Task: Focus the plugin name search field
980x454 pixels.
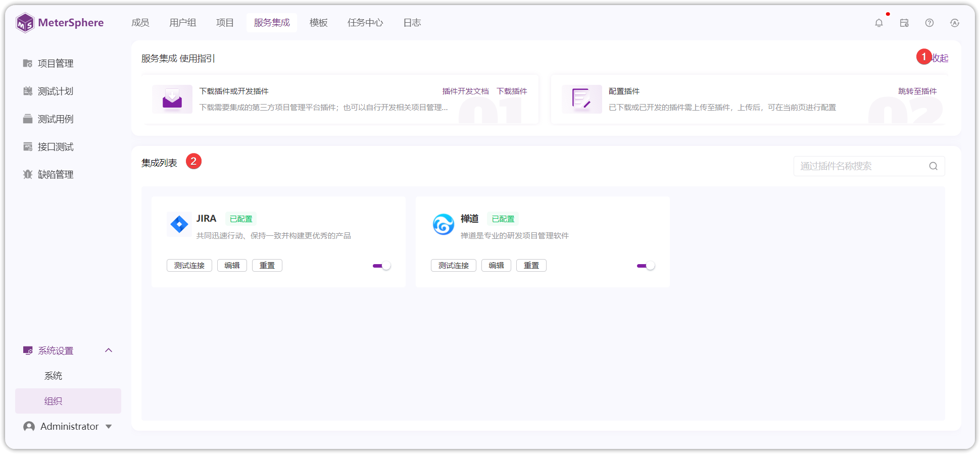Action: (x=869, y=166)
